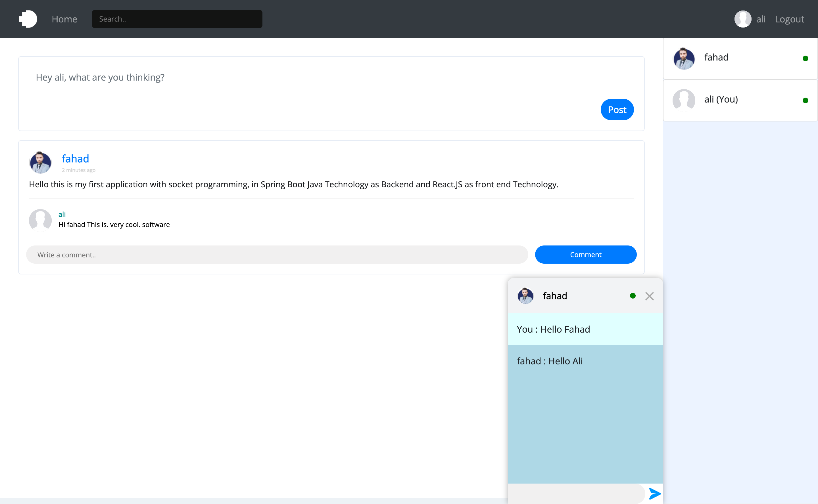Send the chat message with arrow icon

654,494
